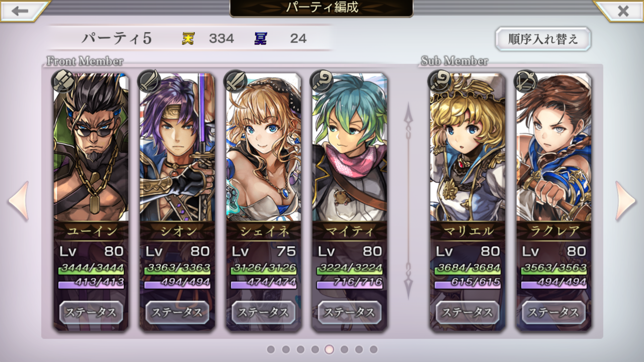Tap the 冥 element icon

coord(261,39)
